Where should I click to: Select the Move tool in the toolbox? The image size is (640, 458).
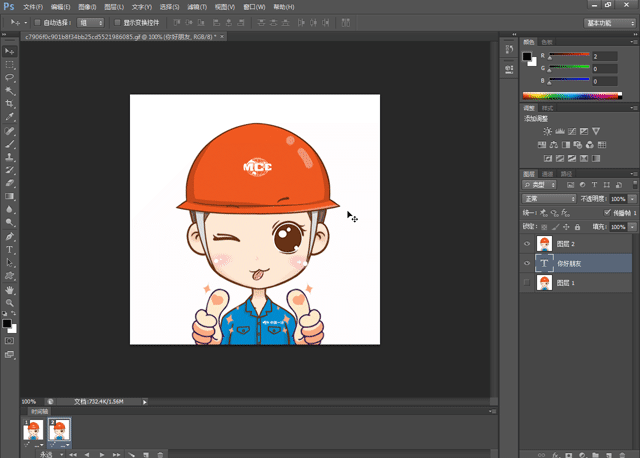click(10, 50)
